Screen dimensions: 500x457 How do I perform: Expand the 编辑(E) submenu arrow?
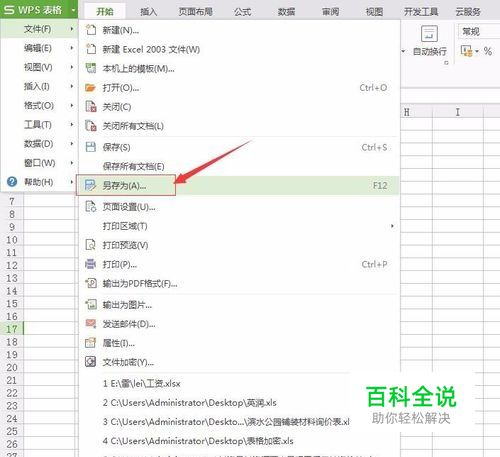pyautogui.click(x=71, y=48)
